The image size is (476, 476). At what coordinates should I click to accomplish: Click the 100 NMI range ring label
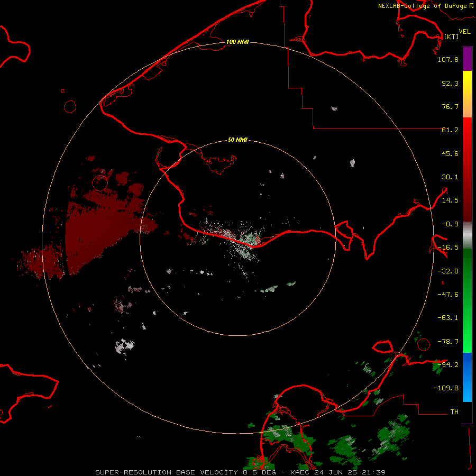click(237, 42)
